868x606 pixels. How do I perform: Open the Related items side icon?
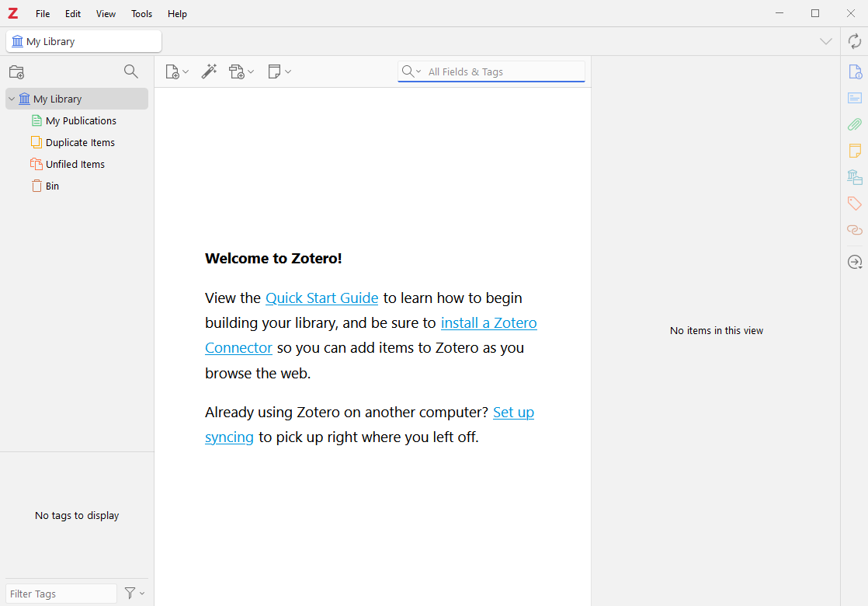[854, 230]
